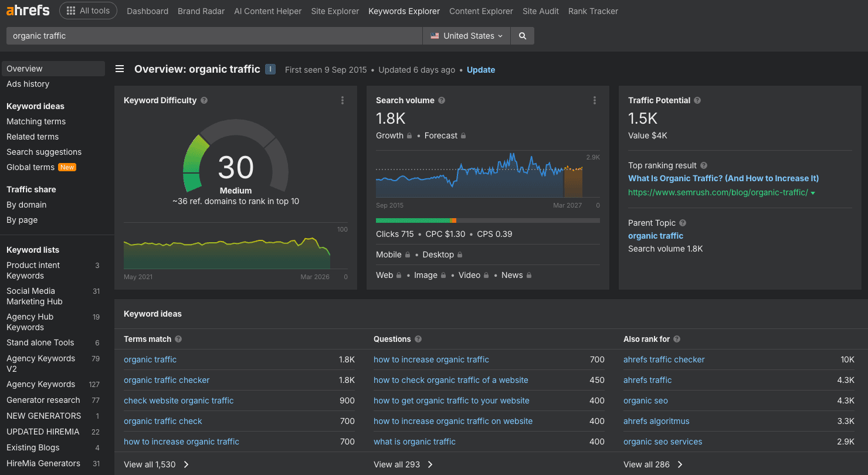Open the Search volume three-dot menu
The image size is (868, 475).
click(x=595, y=100)
